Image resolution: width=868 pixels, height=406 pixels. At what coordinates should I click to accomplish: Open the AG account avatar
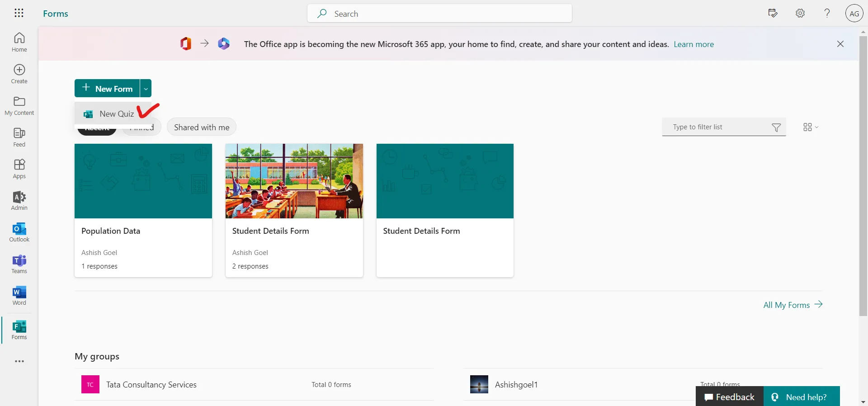pyautogui.click(x=854, y=13)
